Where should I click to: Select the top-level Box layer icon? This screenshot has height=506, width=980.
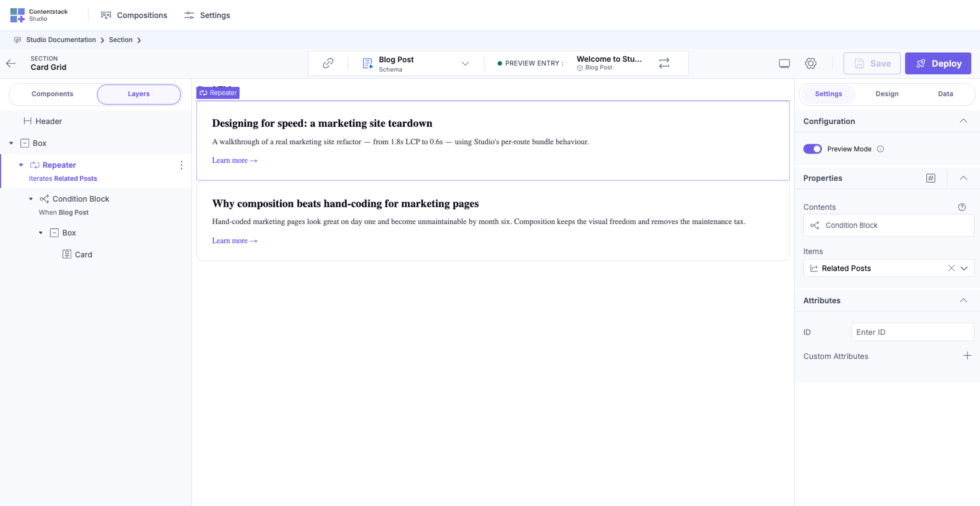click(25, 143)
